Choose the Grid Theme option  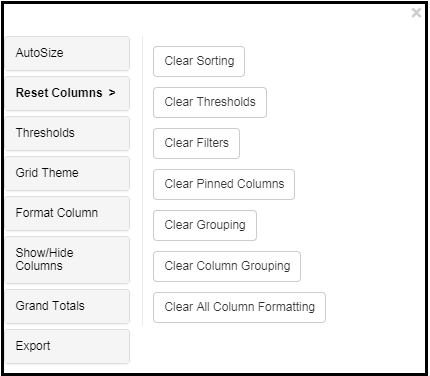coord(67,173)
